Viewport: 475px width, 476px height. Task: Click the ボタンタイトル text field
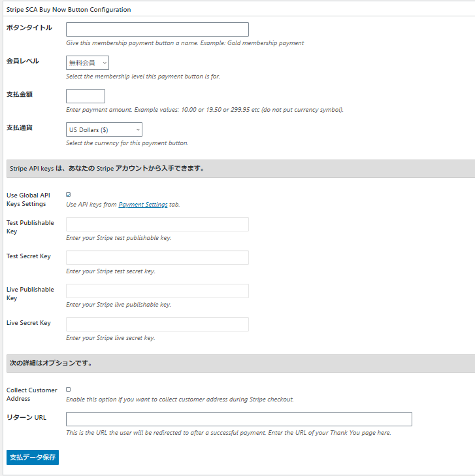(157, 29)
